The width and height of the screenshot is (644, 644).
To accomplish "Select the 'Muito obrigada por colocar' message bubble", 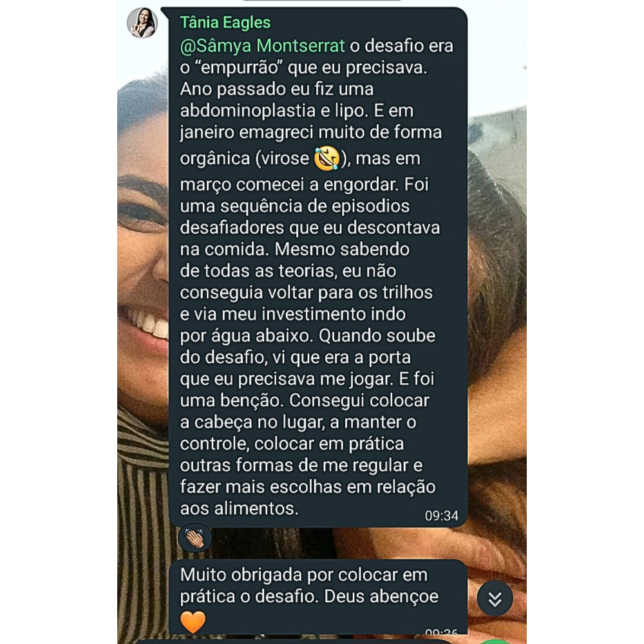I will (318, 597).
